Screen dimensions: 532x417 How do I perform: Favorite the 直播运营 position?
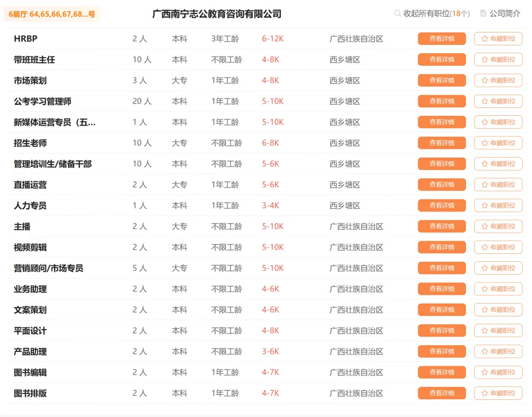498,185
